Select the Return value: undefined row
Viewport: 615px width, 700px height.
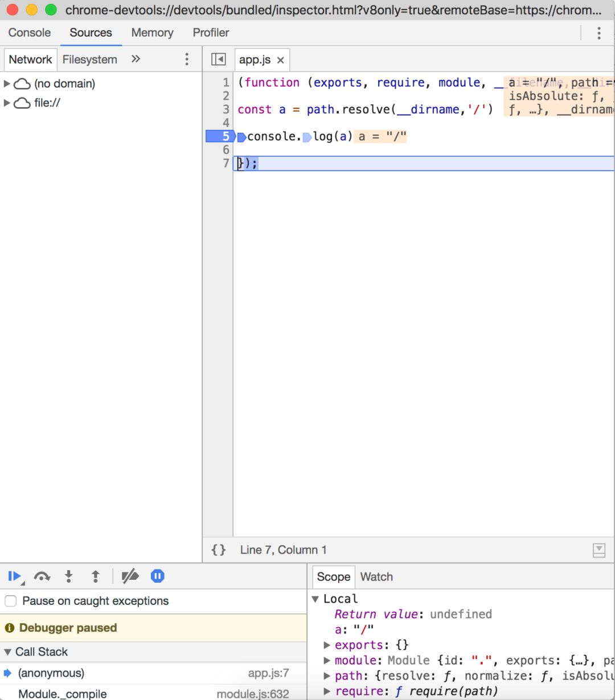click(413, 614)
